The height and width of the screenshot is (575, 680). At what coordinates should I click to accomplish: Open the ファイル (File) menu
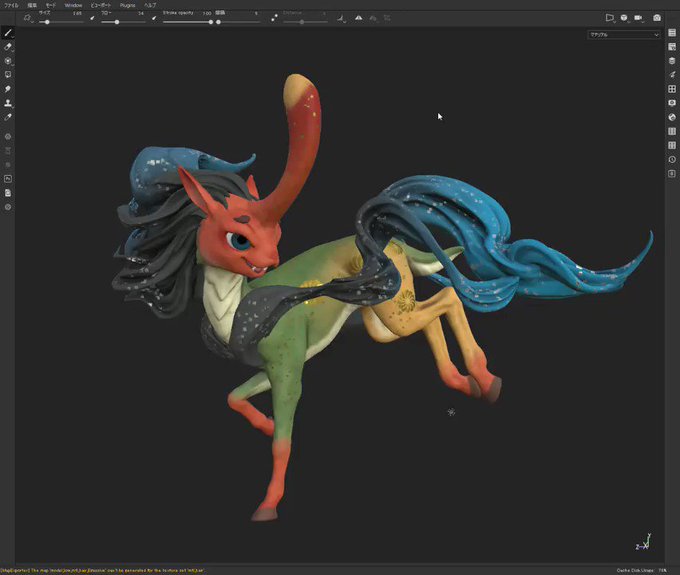[11, 5]
